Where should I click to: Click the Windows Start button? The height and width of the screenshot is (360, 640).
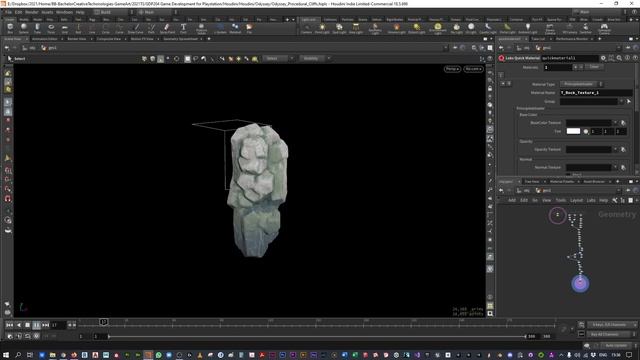(6, 355)
